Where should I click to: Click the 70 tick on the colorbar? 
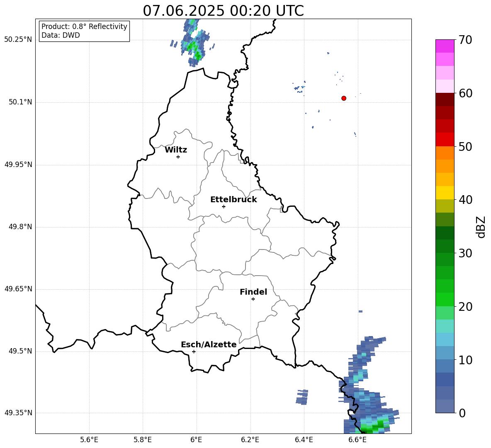click(465, 40)
